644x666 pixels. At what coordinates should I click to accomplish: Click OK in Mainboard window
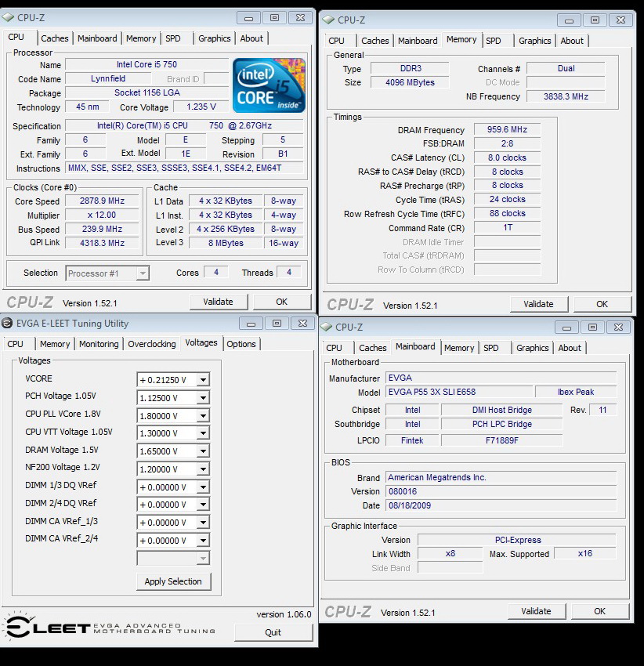[599, 611]
